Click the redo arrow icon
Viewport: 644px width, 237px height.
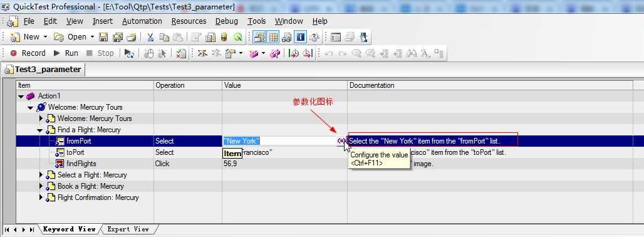pyautogui.click(x=343, y=53)
